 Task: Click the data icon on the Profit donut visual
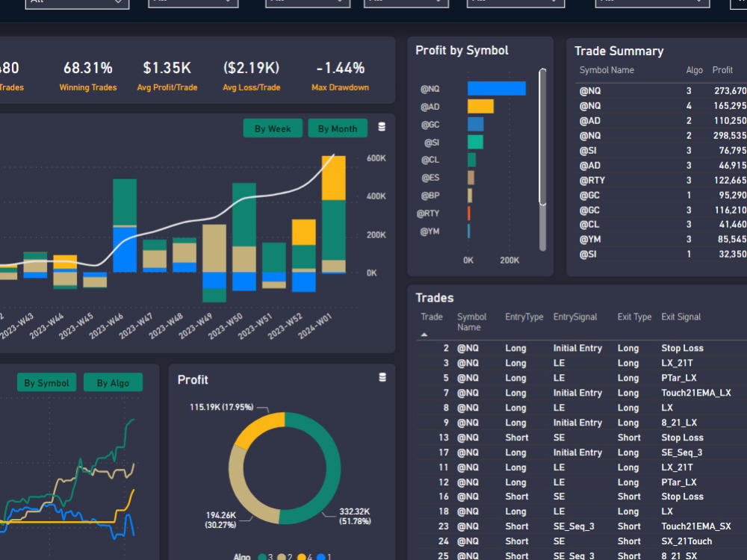click(382, 378)
